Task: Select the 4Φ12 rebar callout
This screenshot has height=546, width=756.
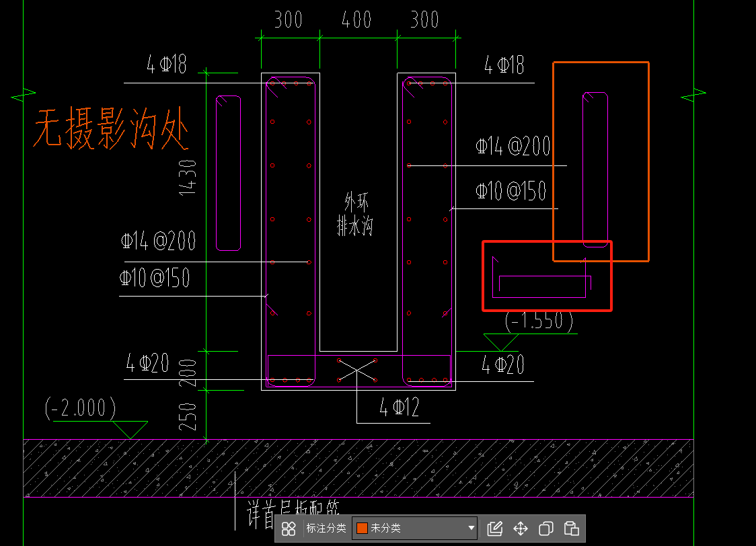Action: coord(400,407)
